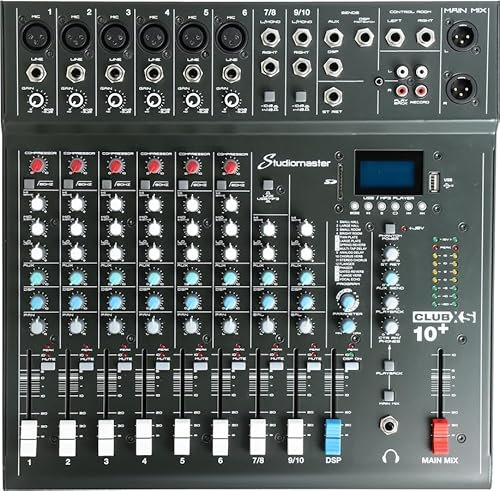The width and height of the screenshot is (500, 491).
Task: Switch on Phantom Power
Action: click(390, 229)
